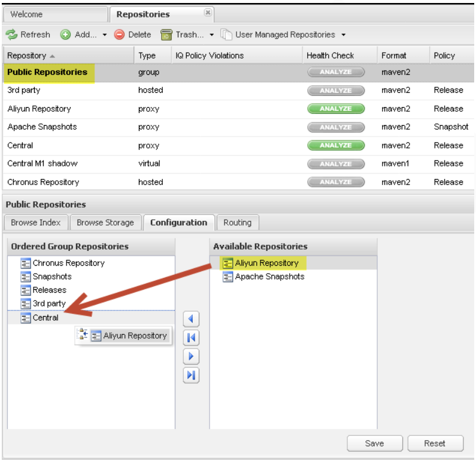
Task: Select Aliyun Repository row in the table
Action: (238, 109)
